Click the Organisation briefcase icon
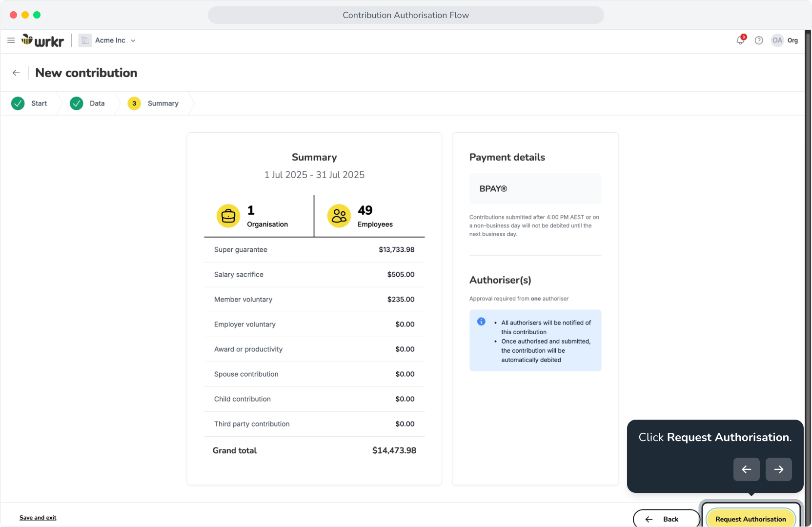The height and width of the screenshot is (527, 812). [x=228, y=216]
